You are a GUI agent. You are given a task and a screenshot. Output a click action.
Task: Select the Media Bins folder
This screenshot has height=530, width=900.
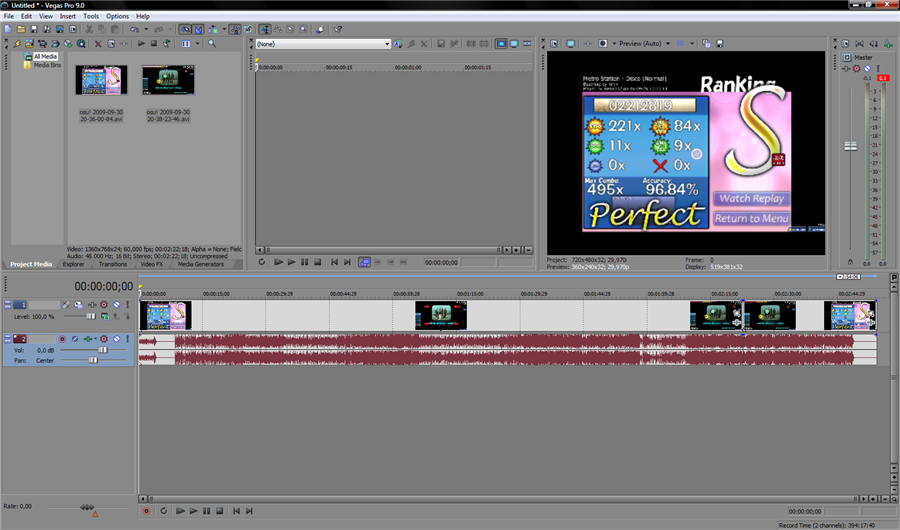point(46,65)
